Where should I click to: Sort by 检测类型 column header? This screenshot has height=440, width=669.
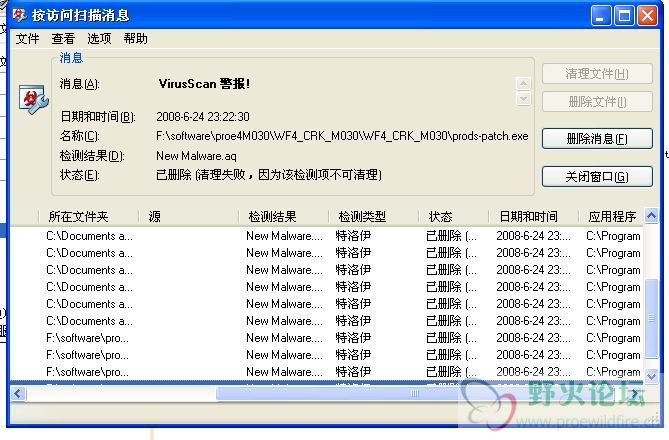(x=374, y=217)
